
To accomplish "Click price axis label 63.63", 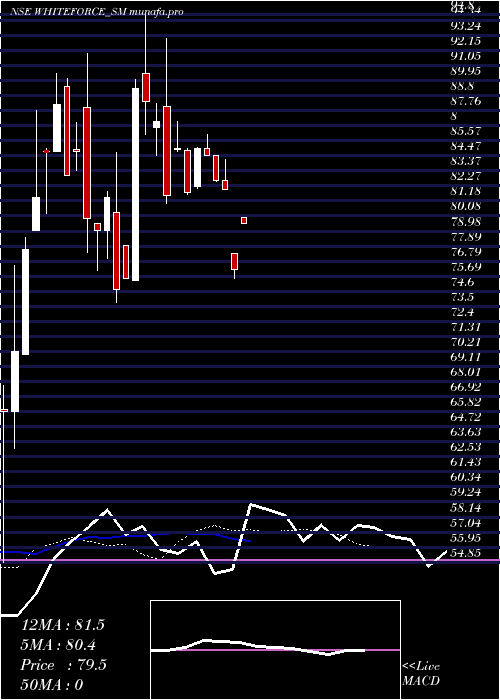I will [x=465, y=433].
